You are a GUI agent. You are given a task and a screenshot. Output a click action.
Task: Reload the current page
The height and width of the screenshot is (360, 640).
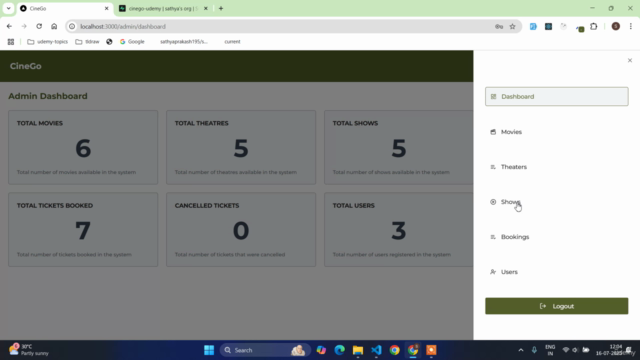pyautogui.click(x=39, y=27)
